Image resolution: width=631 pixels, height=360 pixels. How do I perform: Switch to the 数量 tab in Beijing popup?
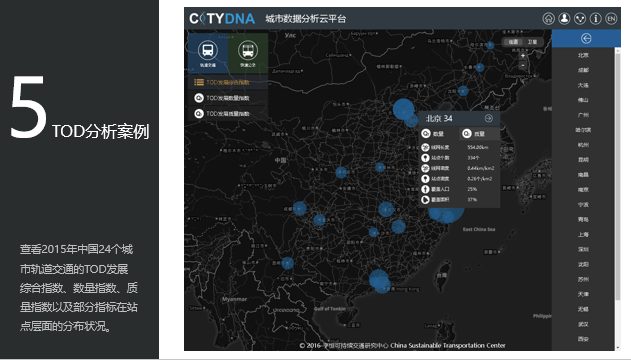click(x=439, y=134)
